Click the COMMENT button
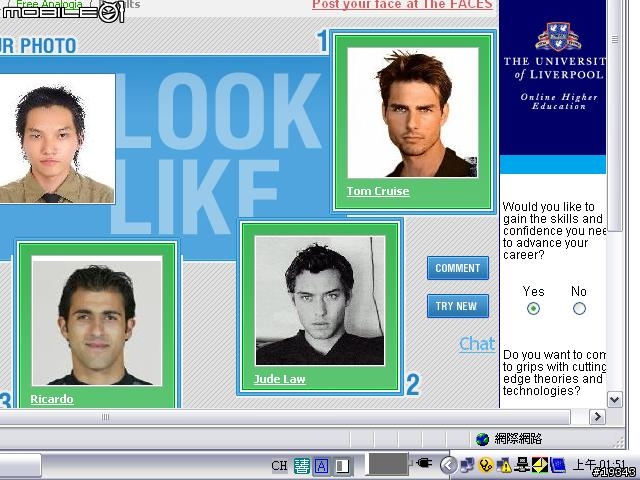The image size is (640, 480). pyautogui.click(x=458, y=268)
